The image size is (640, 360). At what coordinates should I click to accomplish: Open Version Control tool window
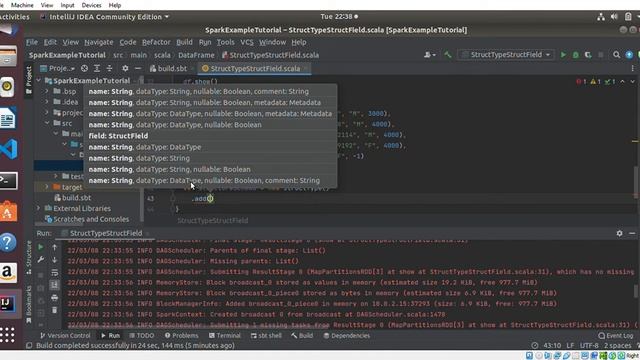tap(64, 336)
